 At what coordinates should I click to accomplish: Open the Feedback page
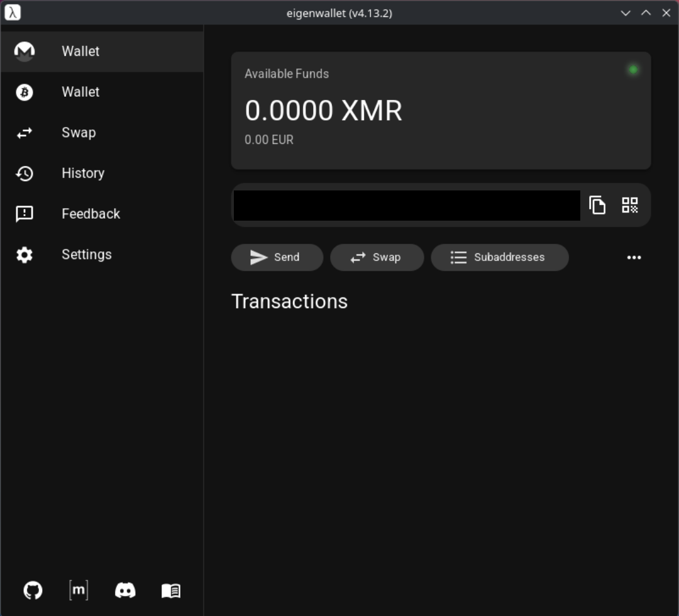pos(102,214)
